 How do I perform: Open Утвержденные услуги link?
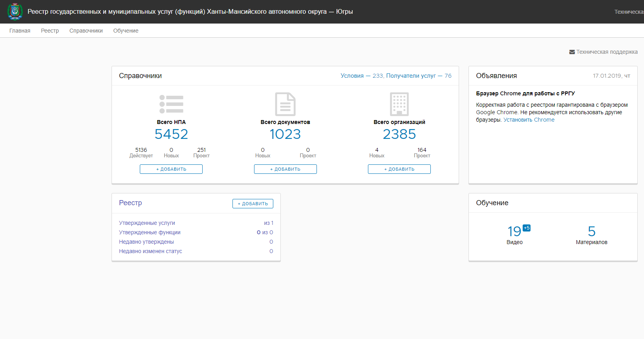[147, 223]
